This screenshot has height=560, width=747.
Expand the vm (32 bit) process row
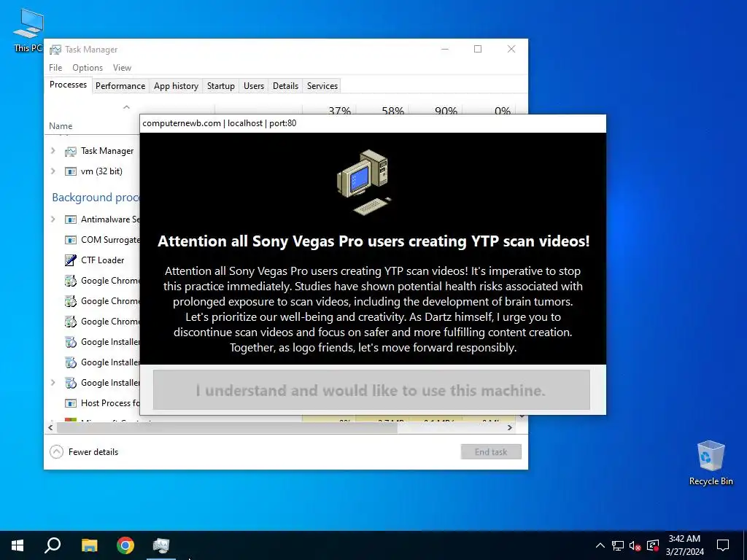coord(53,171)
